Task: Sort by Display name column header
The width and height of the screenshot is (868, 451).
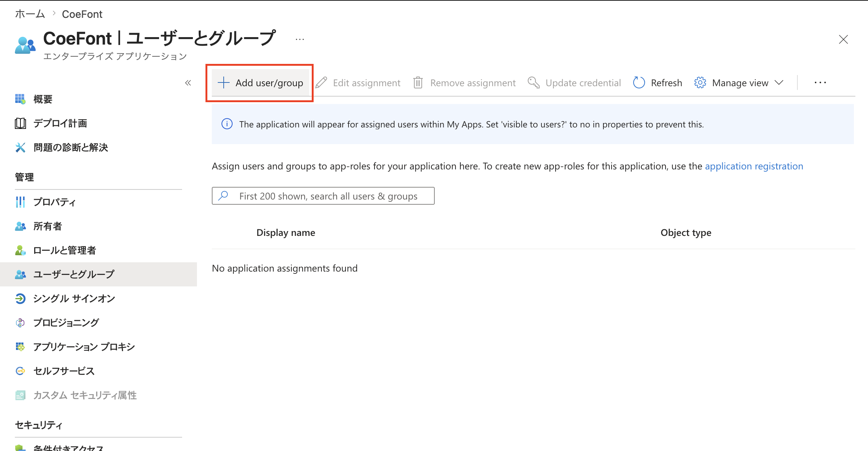Action: [286, 233]
